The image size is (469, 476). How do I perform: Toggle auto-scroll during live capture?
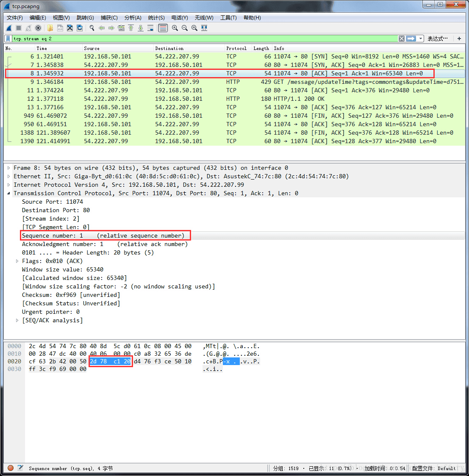(x=150, y=28)
